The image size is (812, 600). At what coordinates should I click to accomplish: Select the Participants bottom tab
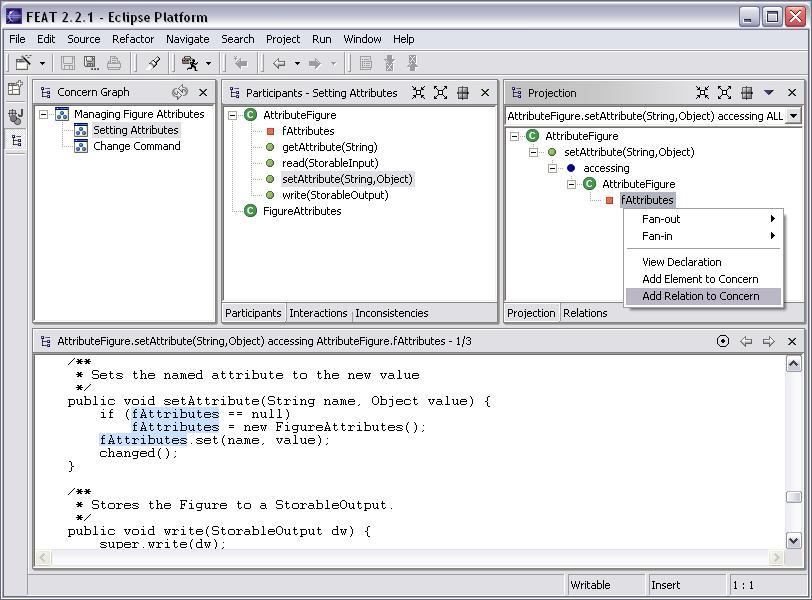pos(253,313)
